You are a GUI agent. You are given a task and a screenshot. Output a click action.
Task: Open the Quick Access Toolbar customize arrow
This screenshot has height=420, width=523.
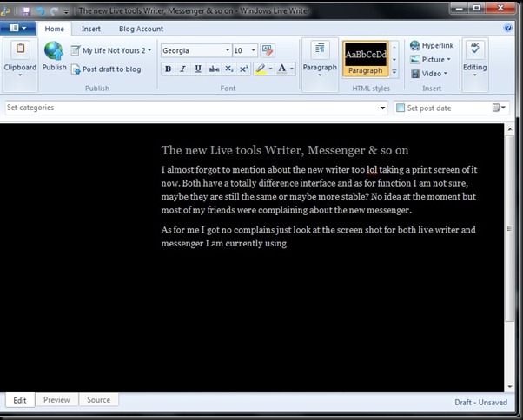(x=66, y=12)
